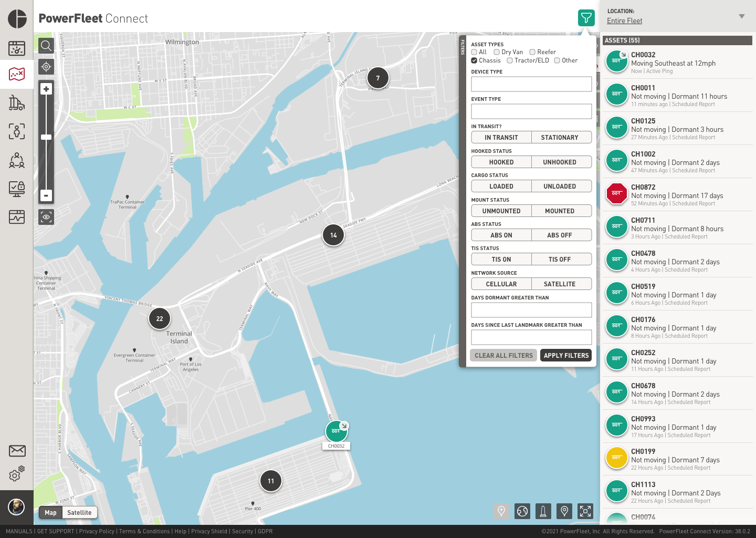Open the yard forklift sidebar icon
Screen dimensions: 756x538
pos(17,103)
